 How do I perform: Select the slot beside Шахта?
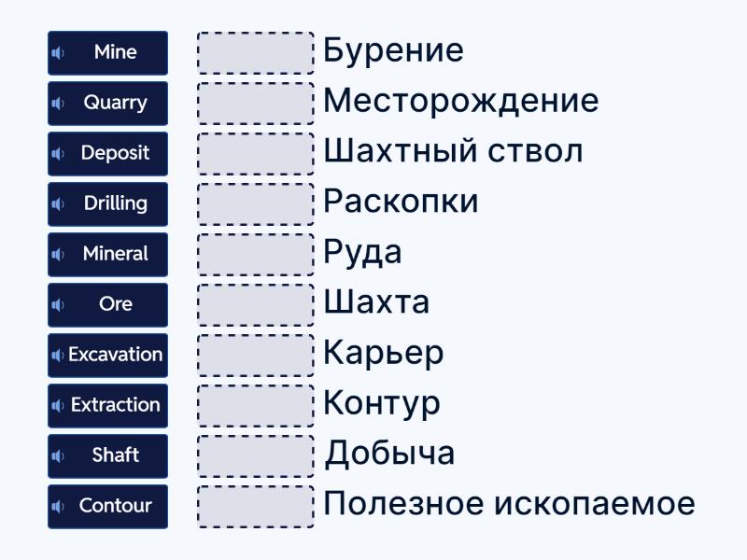click(x=255, y=305)
